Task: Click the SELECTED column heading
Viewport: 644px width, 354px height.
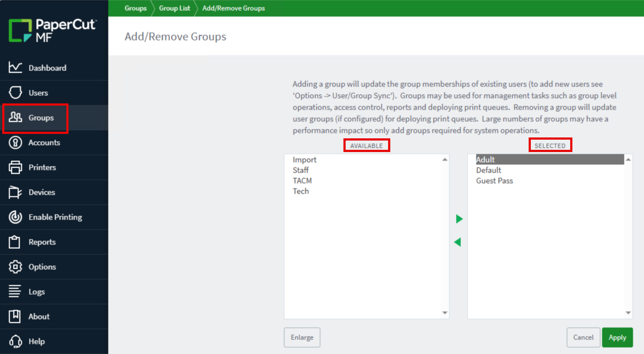Action: [550, 145]
